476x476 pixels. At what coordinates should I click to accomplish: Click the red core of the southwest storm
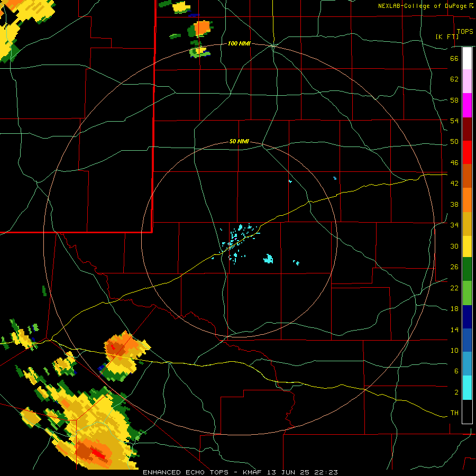pos(98,454)
